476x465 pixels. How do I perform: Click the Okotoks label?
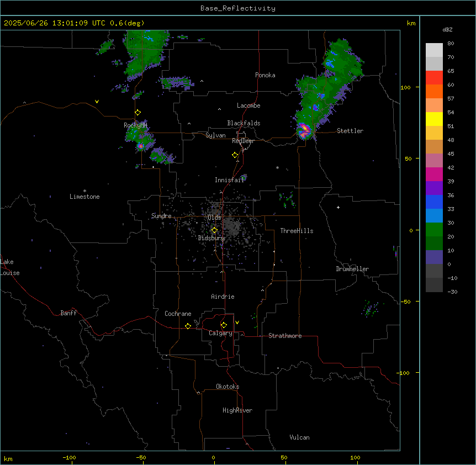228,387
